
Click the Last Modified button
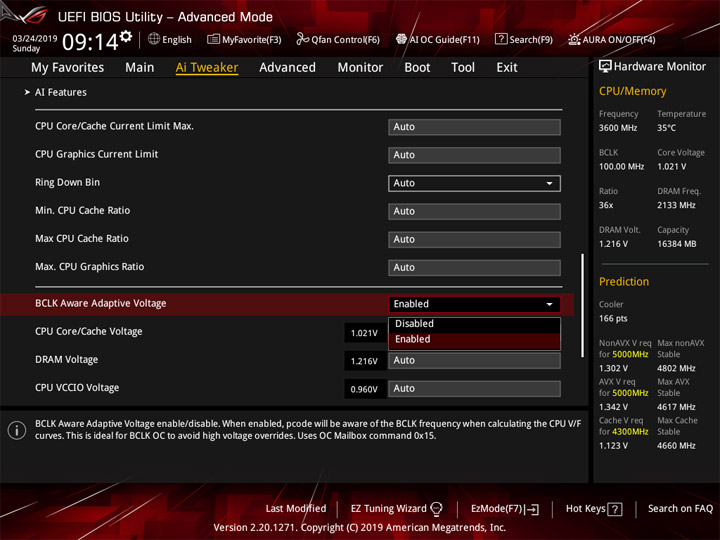coord(296,509)
